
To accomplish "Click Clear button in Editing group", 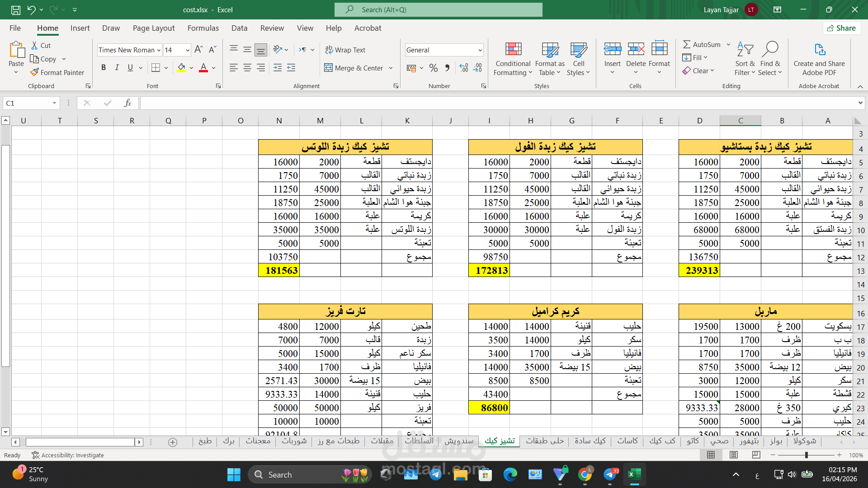I will click(x=698, y=70).
